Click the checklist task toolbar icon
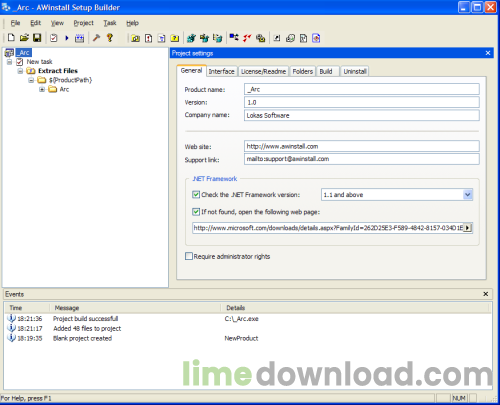Image resolution: width=500 pixels, height=405 pixels. pos(54,38)
